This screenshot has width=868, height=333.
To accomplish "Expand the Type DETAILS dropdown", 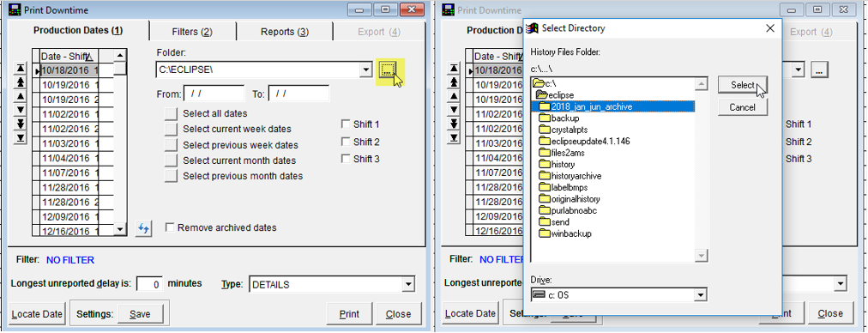I will (x=408, y=285).
